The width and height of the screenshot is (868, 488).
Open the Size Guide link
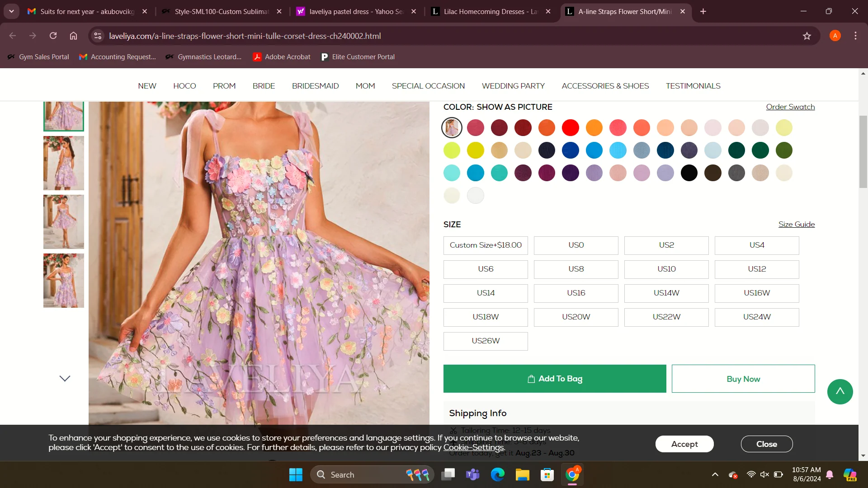click(797, 224)
